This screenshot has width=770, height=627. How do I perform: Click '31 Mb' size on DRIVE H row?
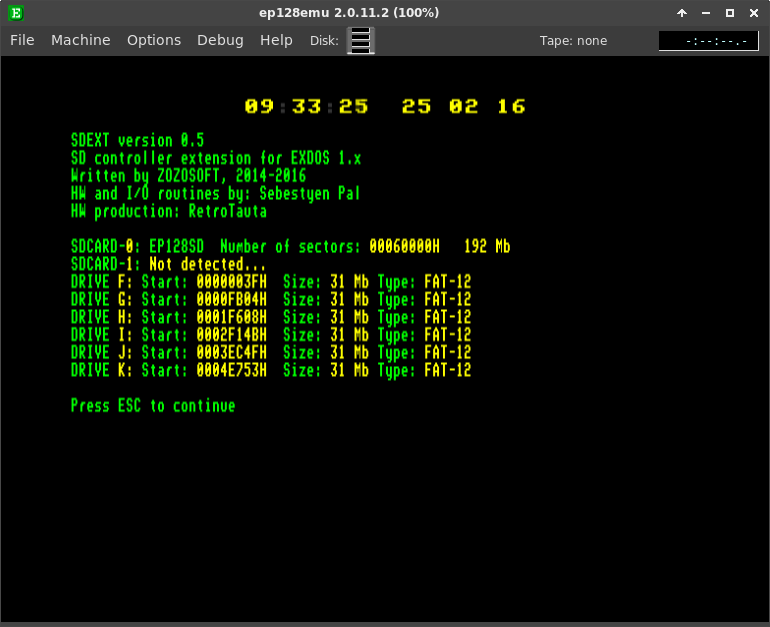click(350, 318)
